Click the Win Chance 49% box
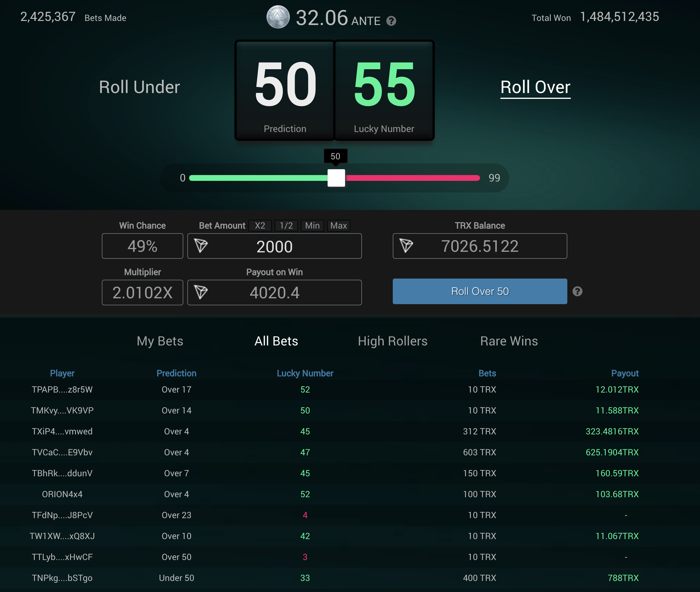 tap(142, 246)
